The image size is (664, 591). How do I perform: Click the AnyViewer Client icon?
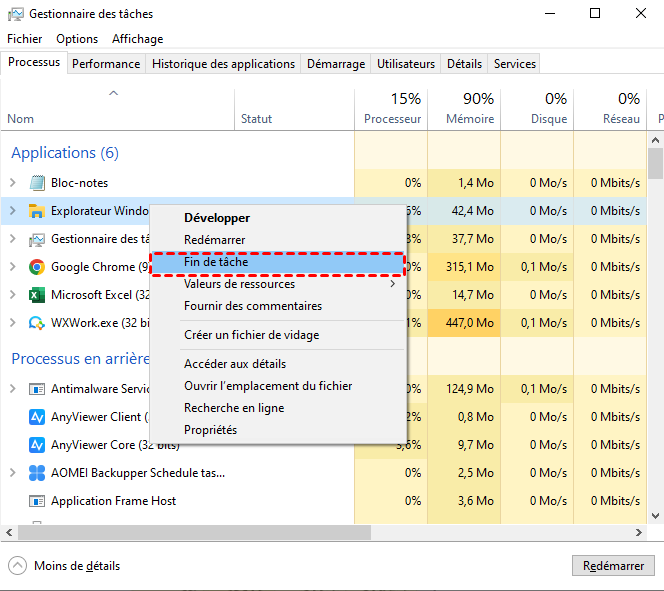(x=37, y=417)
